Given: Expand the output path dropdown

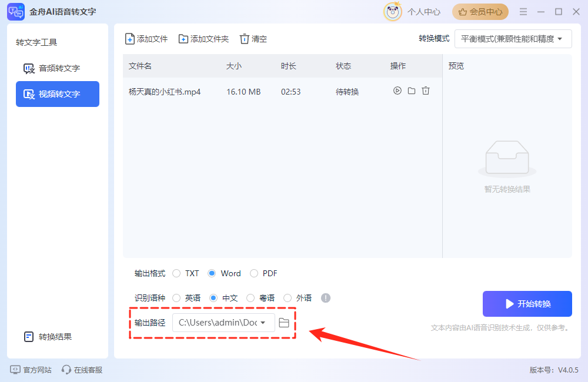Looking at the screenshot, I should point(223,323).
